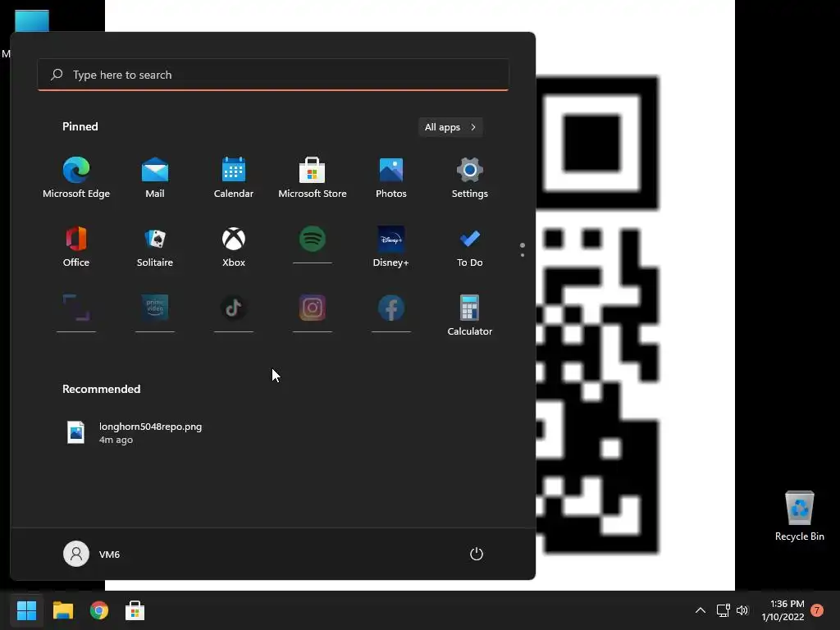This screenshot has width=840, height=630.
Task: Click the TikTok pinned icon
Action: point(234,308)
